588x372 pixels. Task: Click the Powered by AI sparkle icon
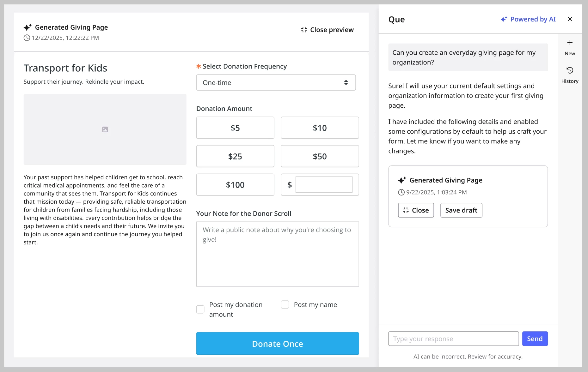[x=504, y=19]
